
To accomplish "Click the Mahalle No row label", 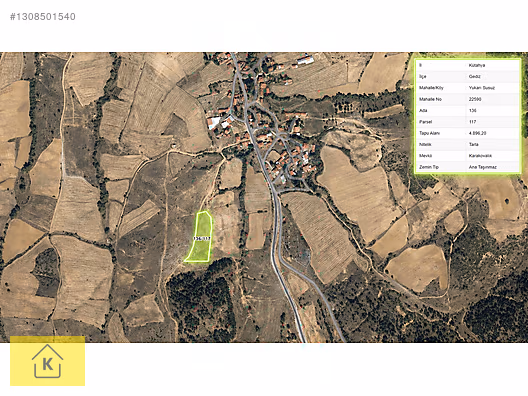I will point(430,99).
